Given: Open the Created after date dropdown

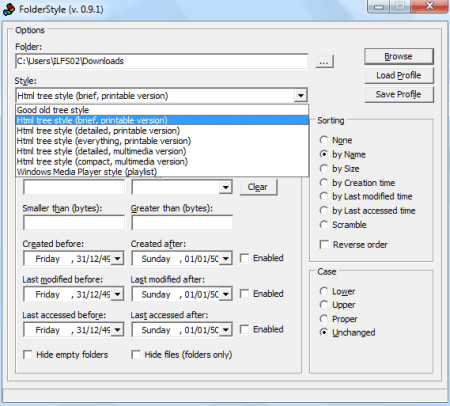Looking at the screenshot, I should pyautogui.click(x=226, y=259).
